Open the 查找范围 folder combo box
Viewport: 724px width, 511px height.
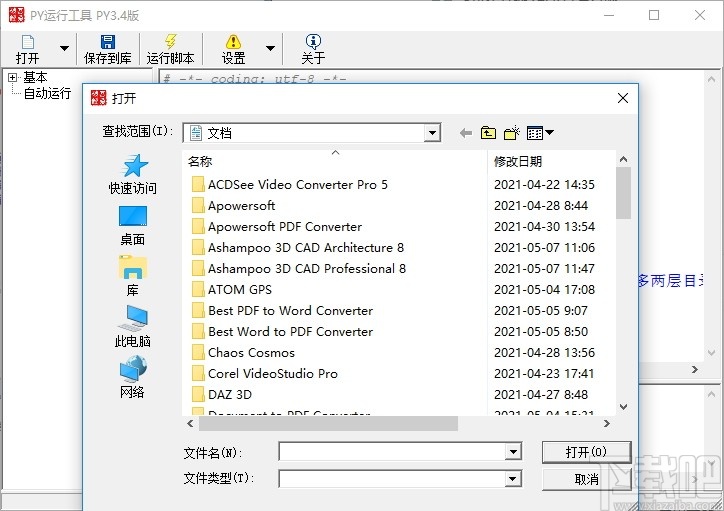pyautogui.click(x=312, y=133)
